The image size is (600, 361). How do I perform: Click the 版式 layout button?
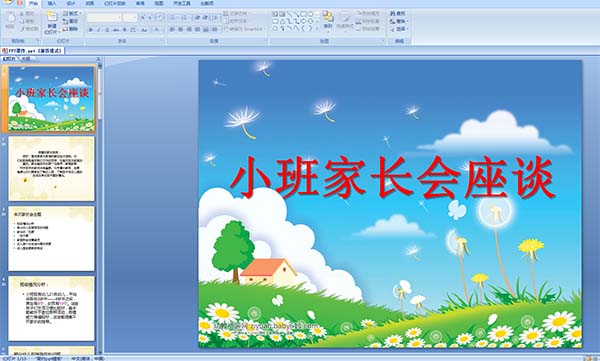point(73,14)
